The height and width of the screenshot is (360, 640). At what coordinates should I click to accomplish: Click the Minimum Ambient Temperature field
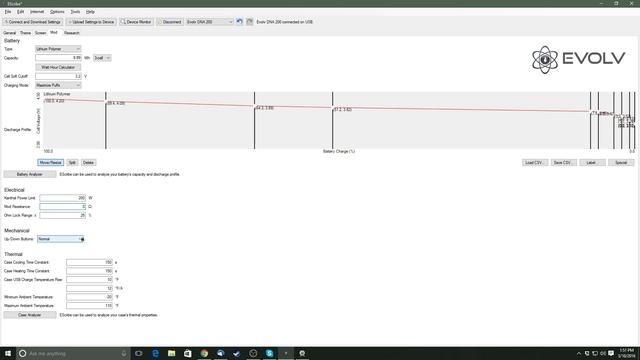[89, 297]
